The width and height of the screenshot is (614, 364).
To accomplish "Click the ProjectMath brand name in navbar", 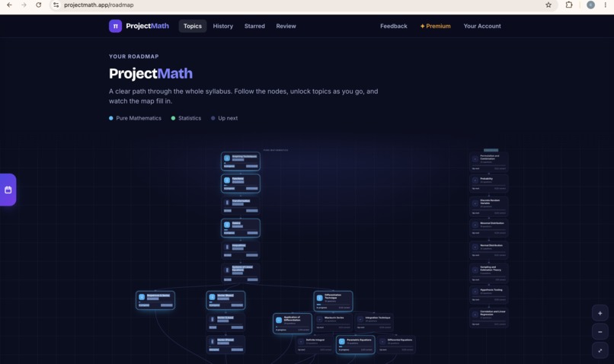I will [147, 26].
